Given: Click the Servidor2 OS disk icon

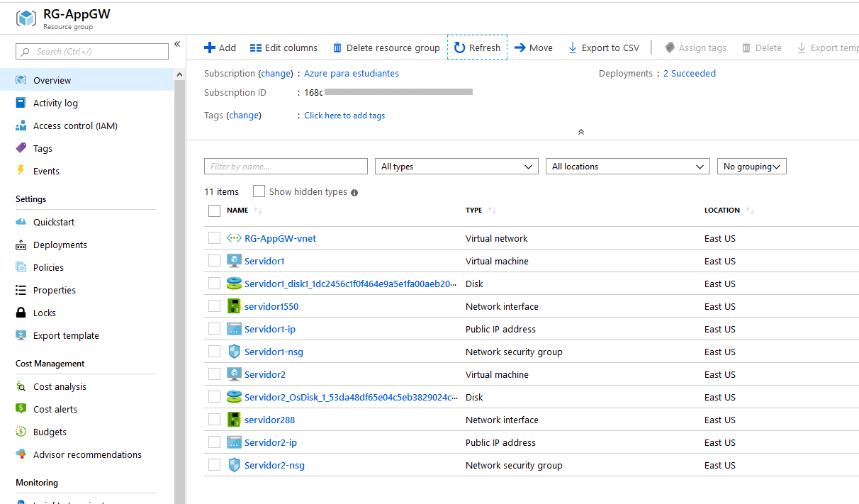Looking at the screenshot, I should tap(234, 397).
